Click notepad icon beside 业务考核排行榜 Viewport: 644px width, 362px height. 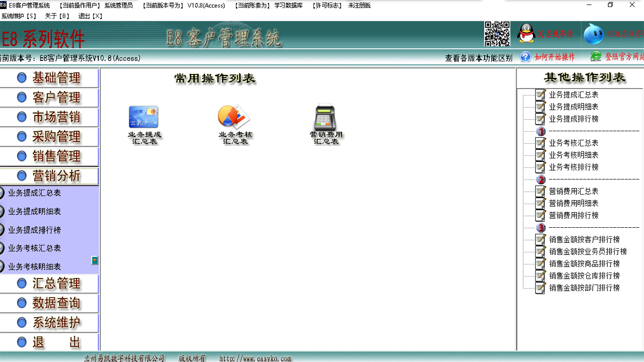pyautogui.click(x=540, y=167)
